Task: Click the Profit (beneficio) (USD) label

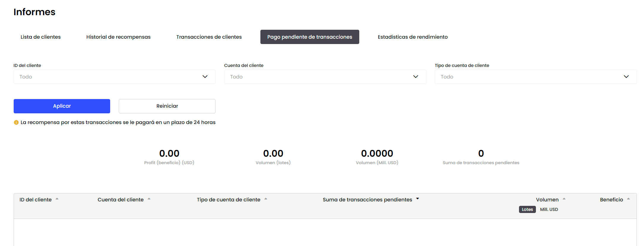Action: 169,163
